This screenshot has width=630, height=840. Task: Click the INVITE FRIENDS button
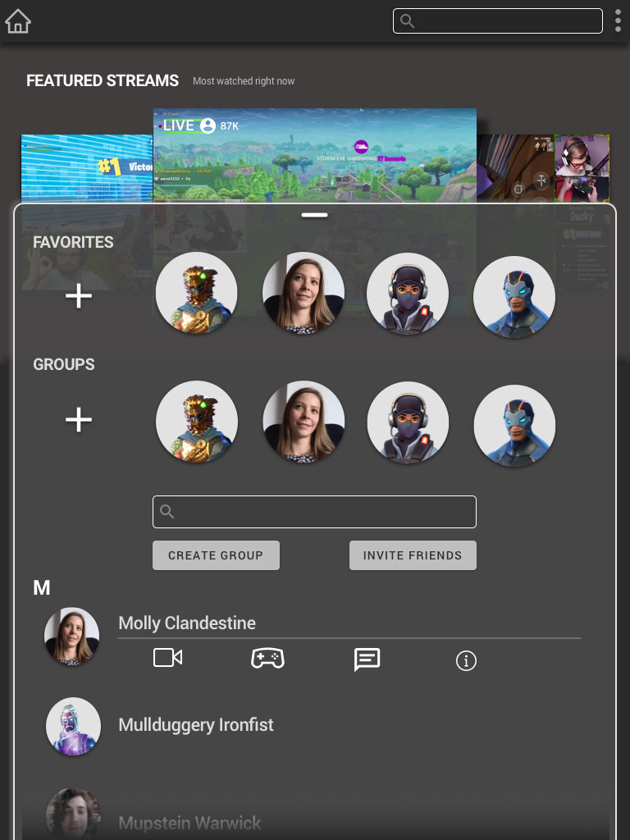click(413, 555)
